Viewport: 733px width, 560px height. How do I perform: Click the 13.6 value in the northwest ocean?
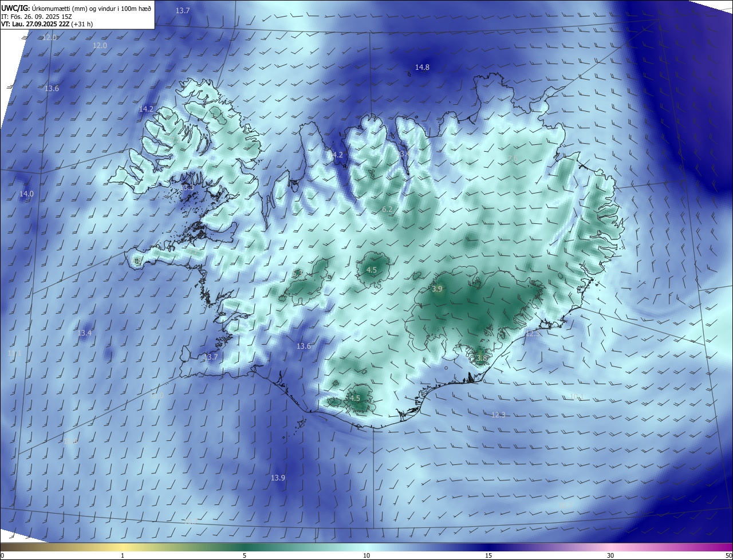(x=52, y=89)
